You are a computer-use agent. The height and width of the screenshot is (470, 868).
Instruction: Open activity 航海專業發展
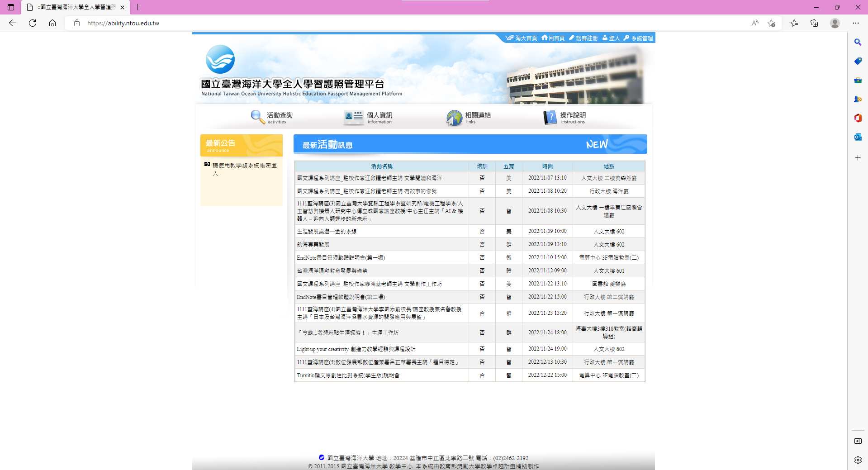(313, 244)
